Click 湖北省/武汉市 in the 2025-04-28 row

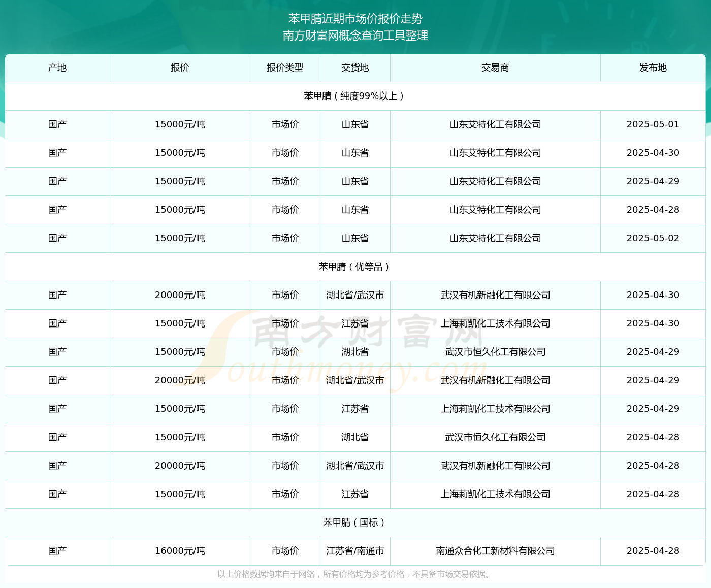click(x=355, y=466)
